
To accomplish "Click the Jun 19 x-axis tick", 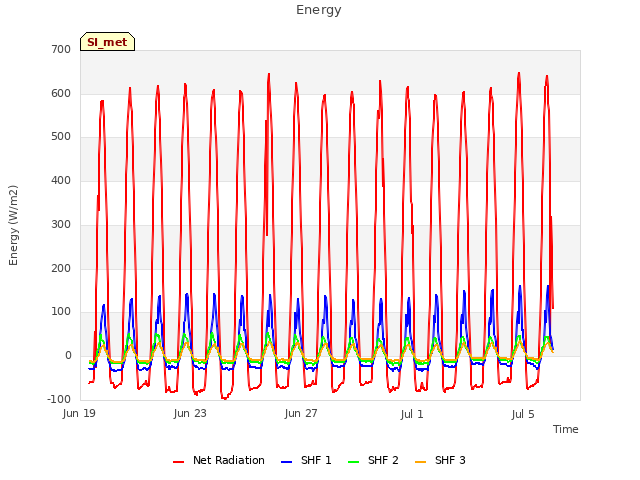I will coord(79,414).
